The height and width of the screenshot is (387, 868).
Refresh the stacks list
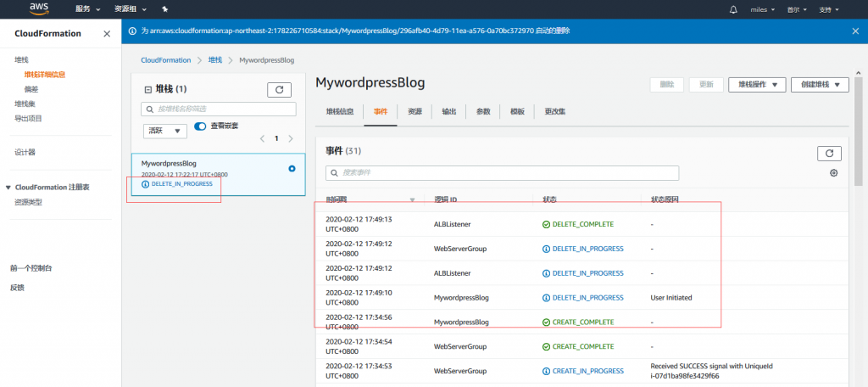[x=279, y=89]
